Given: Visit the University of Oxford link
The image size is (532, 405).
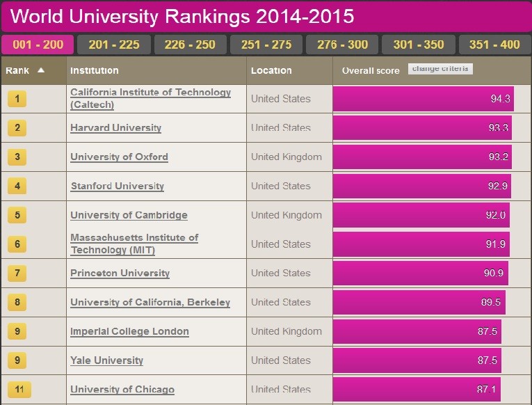Looking at the screenshot, I should click(119, 157).
